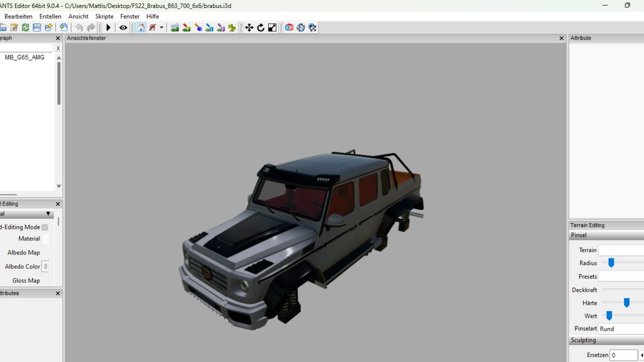
Task: Click the house navigation mode icon
Action: (x=141, y=28)
